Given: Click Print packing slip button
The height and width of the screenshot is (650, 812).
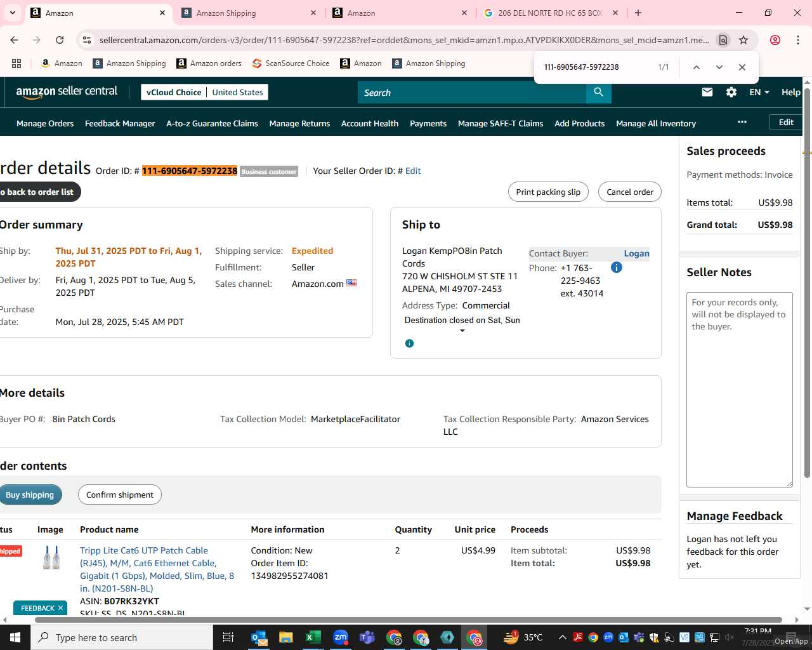Looking at the screenshot, I should 548,192.
